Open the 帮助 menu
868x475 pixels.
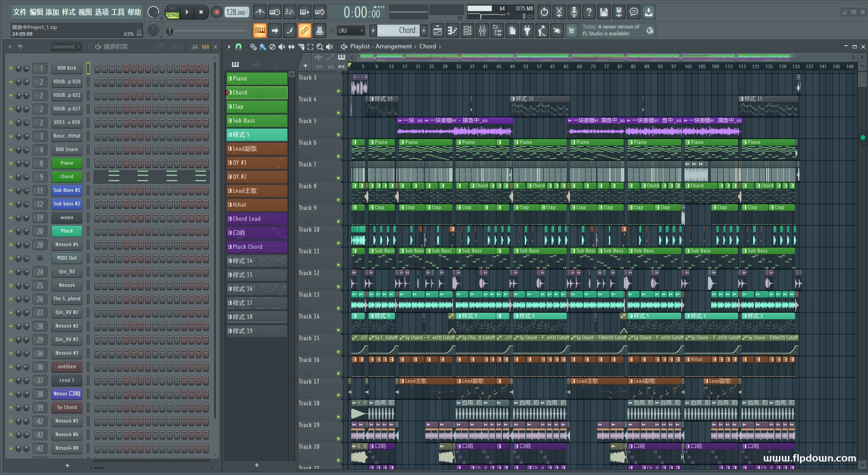pyautogui.click(x=134, y=12)
